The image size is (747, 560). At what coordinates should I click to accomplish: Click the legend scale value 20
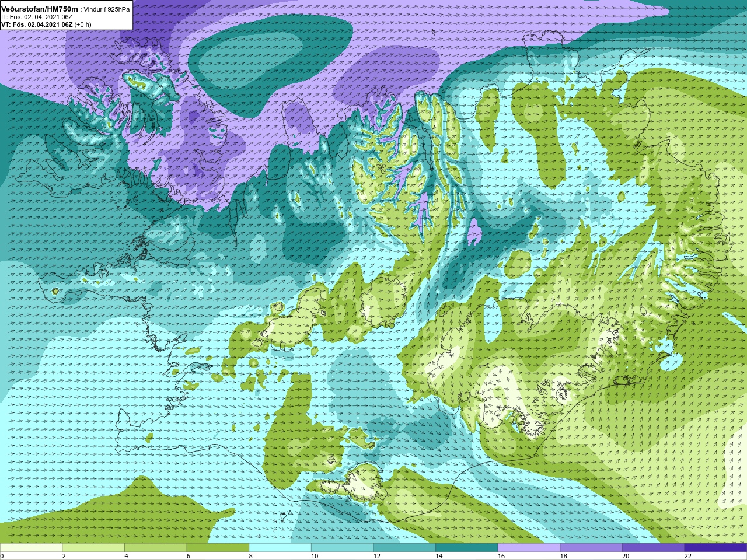click(626, 556)
